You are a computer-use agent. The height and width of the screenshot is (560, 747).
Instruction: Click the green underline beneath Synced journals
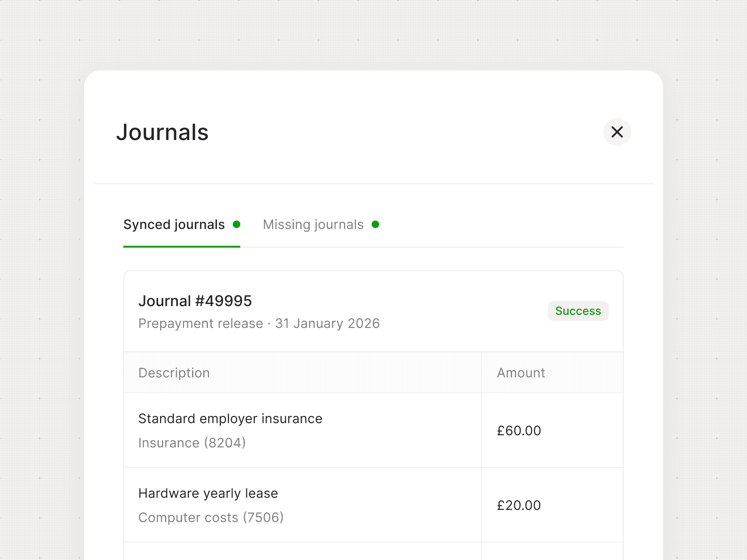pyautogui.click(x=182, y=247)
